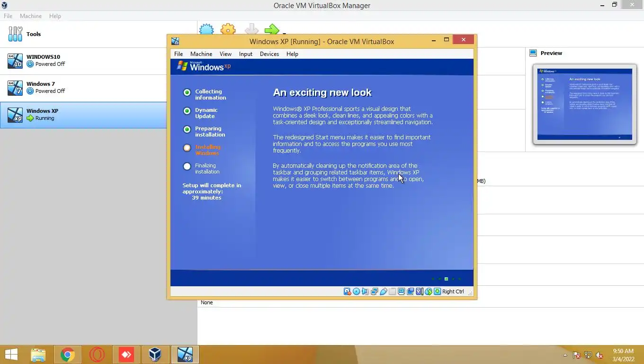Click the '39 minutes' remaining time text
644x364 pixels.
(x=206, y=198)
